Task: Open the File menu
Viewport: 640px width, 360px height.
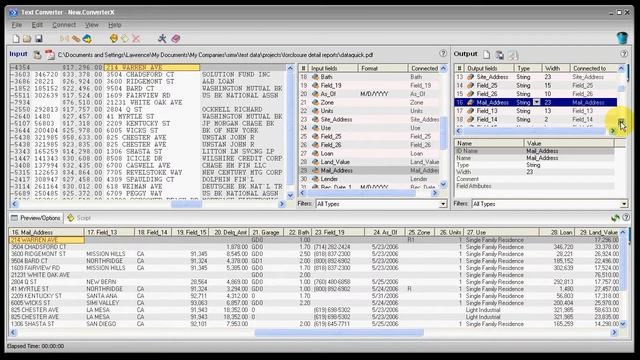Action: click(x=17, y=25)
